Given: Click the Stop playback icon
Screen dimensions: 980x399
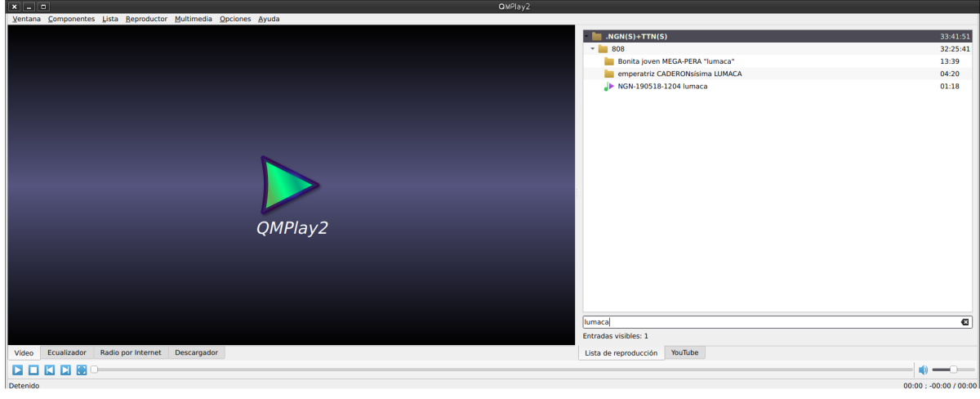Looking at the screenshot, I should click(x=33, y=370).
